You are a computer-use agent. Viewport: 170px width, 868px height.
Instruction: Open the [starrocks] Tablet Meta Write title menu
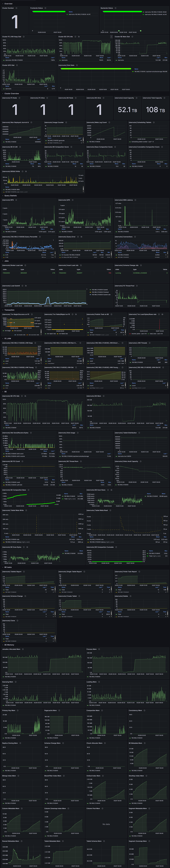(x=13, y=510)
